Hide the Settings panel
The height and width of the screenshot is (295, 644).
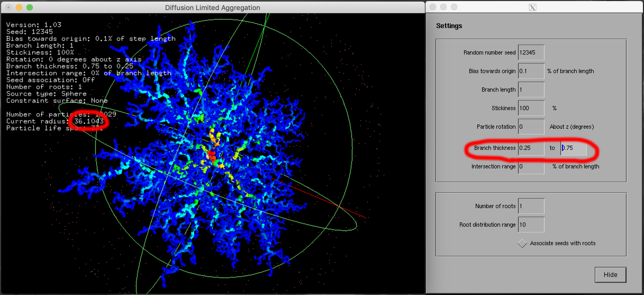click(x=610, y=275)
